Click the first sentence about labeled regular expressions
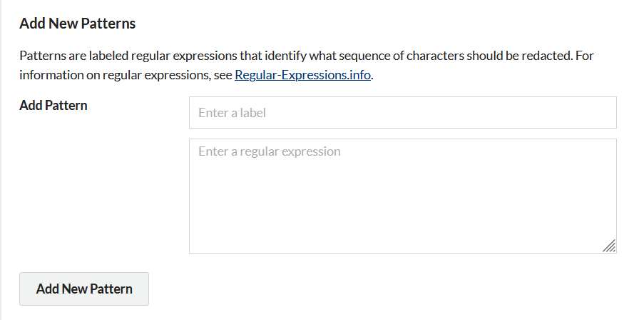Image resolution: width=644 pixels, height=320 pixels. coord(296,56)
